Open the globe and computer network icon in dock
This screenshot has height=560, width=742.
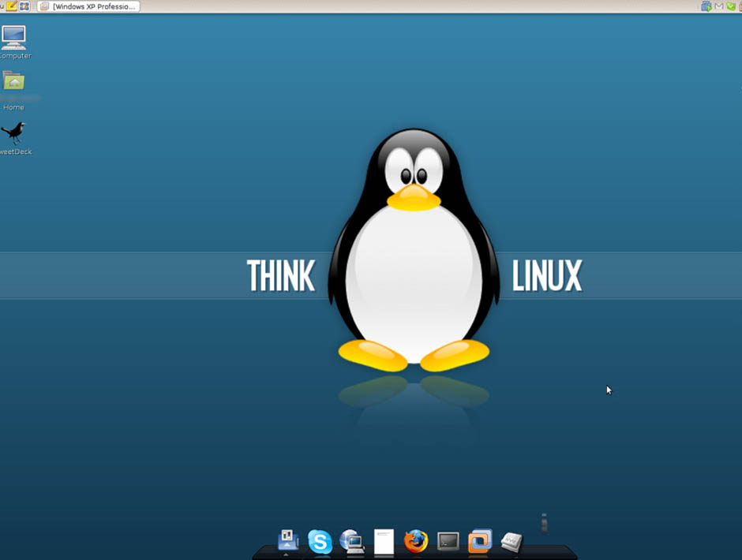(x=351, y=542)
